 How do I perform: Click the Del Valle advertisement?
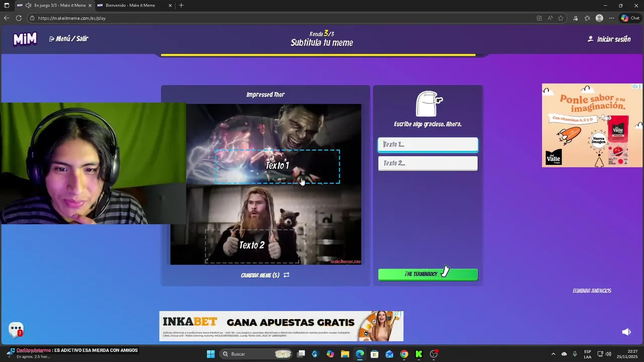(x=592, y=125)
